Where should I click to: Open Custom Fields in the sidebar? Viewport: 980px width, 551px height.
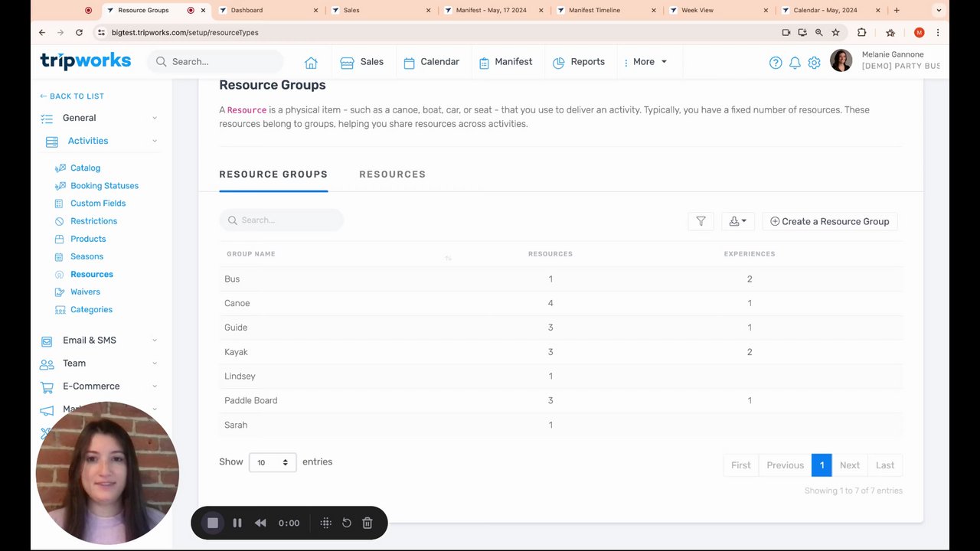click(x=98, y=204)
